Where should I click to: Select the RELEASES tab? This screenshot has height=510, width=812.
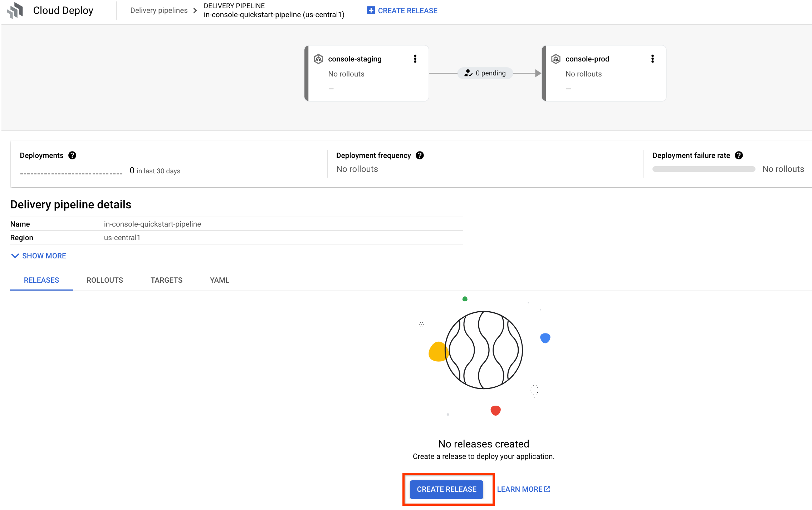(x=41, y=280)
